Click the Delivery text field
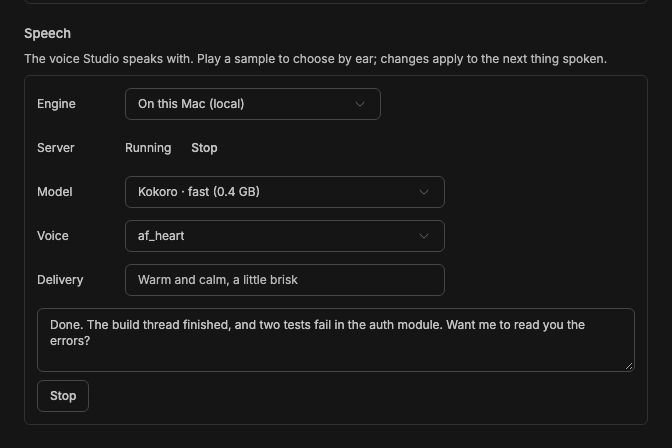 [285, 280]
